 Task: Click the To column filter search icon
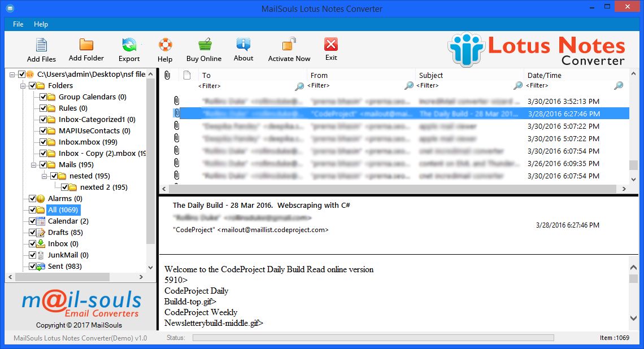coord(299,86)
